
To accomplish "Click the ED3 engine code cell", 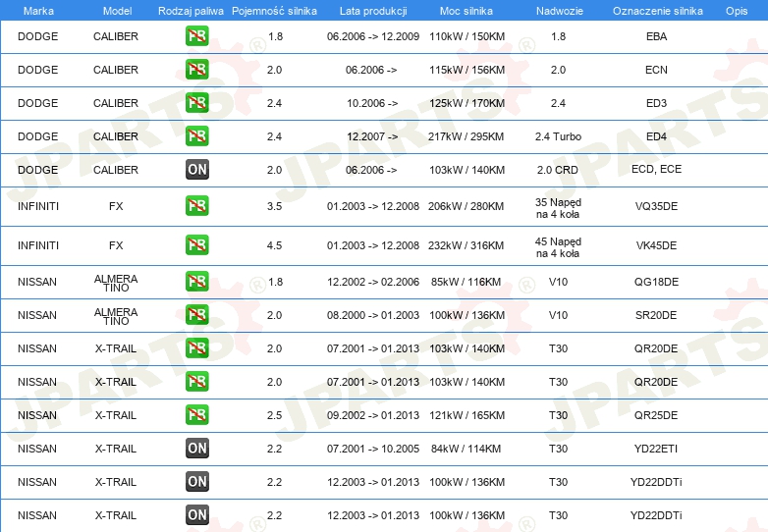I will 656,103.
